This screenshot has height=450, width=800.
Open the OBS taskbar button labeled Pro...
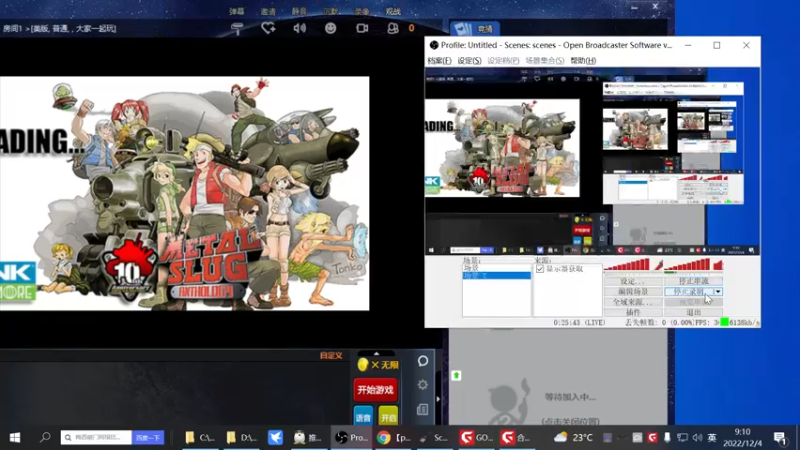[352, 437]
